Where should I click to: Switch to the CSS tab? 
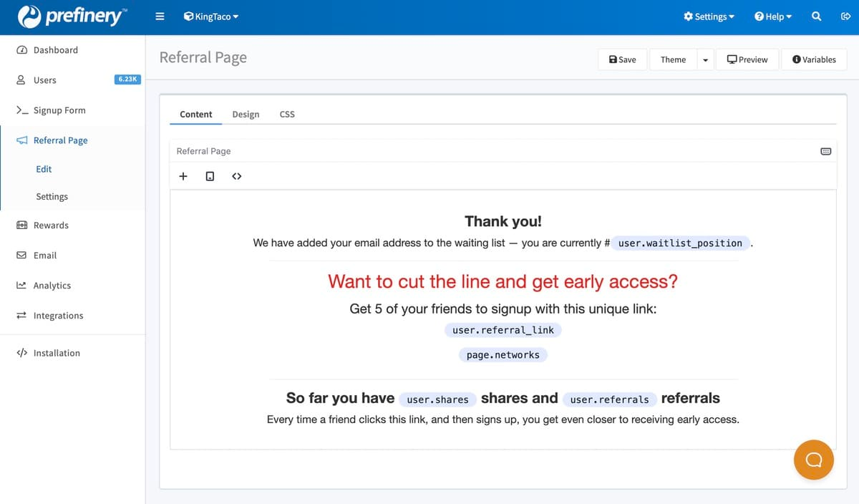click(x=287, y=114)
